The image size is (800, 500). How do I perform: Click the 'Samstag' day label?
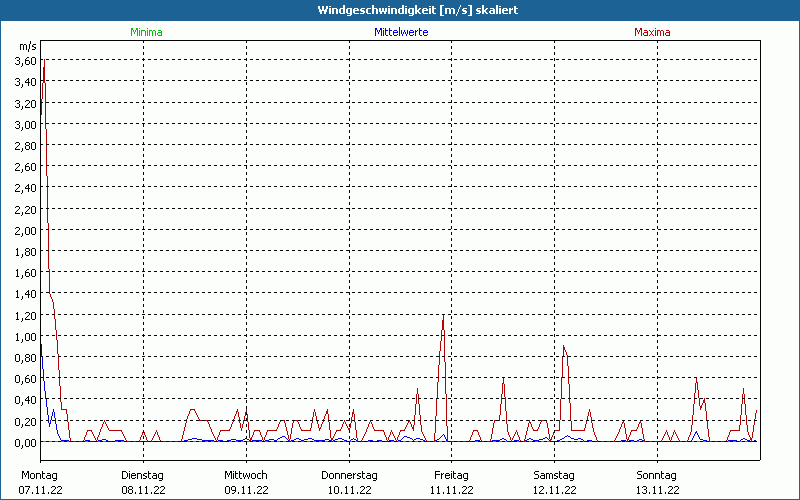(554, 476)
